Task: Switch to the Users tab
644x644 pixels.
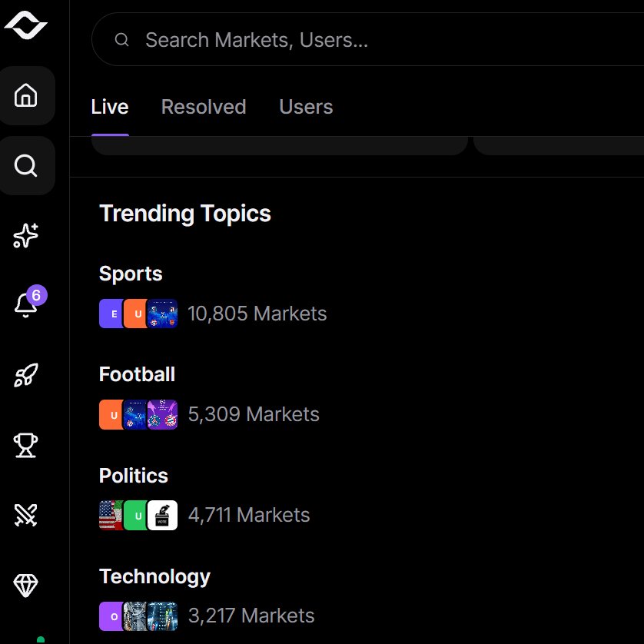Action: tap(306, 107)
